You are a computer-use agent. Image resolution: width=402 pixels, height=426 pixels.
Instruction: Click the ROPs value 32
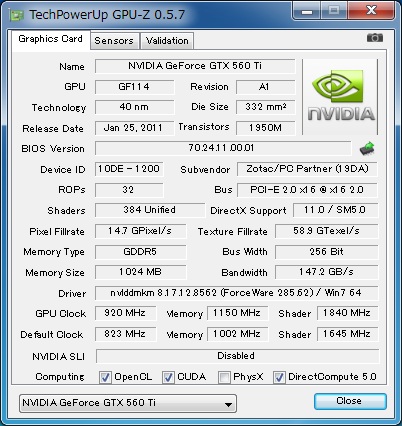129,190
